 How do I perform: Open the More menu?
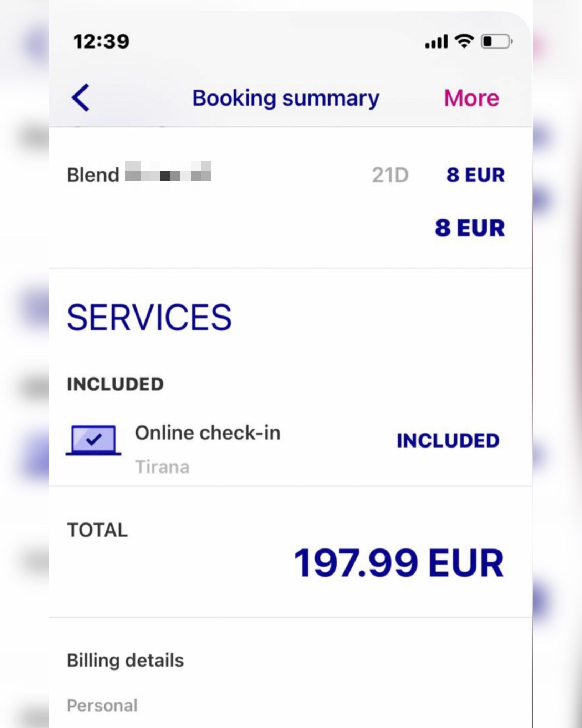(x=471, y=98)
